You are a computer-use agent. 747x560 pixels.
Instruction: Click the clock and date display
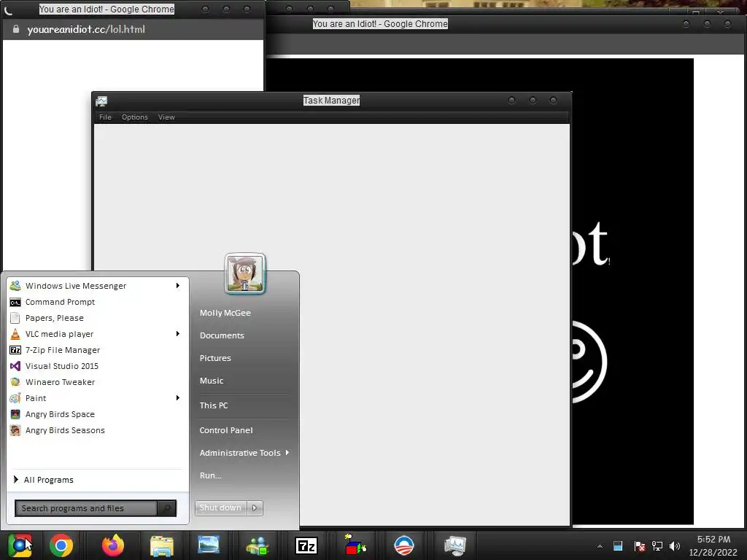713,545
